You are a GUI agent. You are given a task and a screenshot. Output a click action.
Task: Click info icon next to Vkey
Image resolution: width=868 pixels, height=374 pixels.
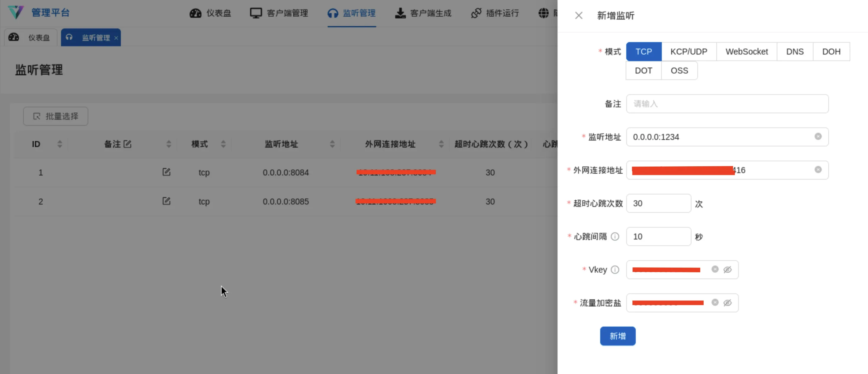(615, 270)
